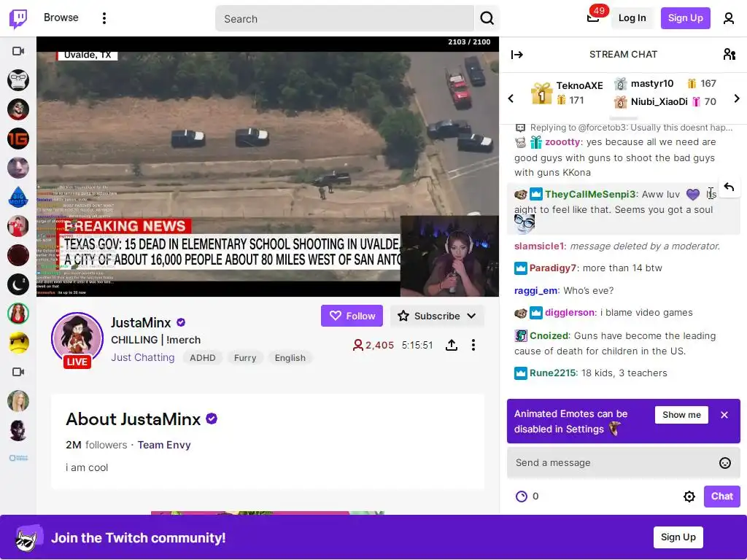The height and width of the screenshot is (560, 747).
Task: Open the yellow smiley face channel avatar
Action: click(18, 343)
